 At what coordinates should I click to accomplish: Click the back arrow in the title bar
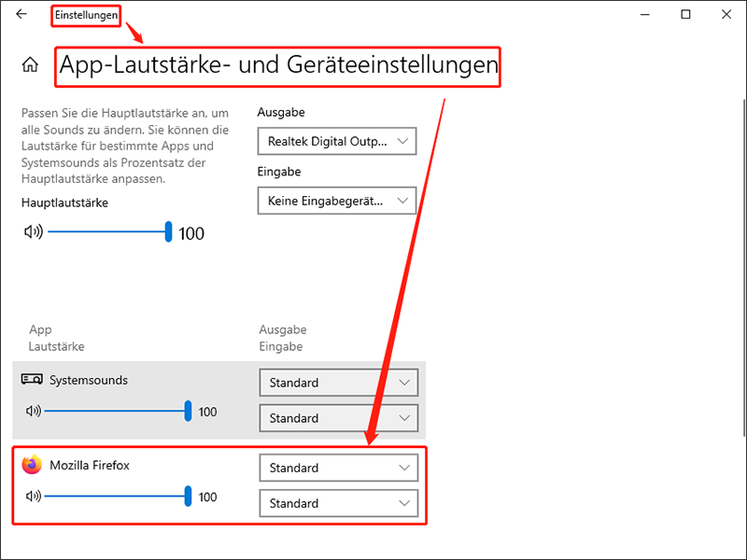[21, 15]
